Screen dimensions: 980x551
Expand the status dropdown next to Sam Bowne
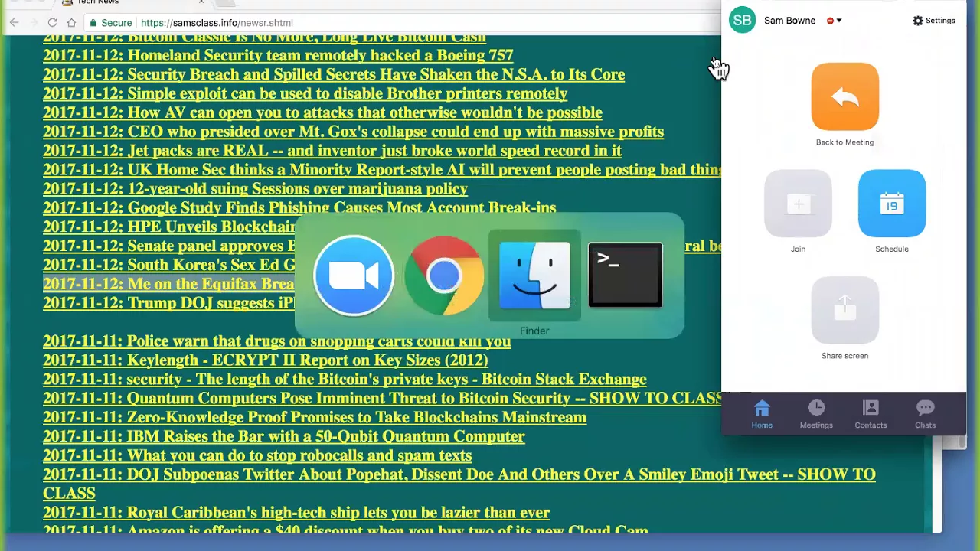click(838, 21)
